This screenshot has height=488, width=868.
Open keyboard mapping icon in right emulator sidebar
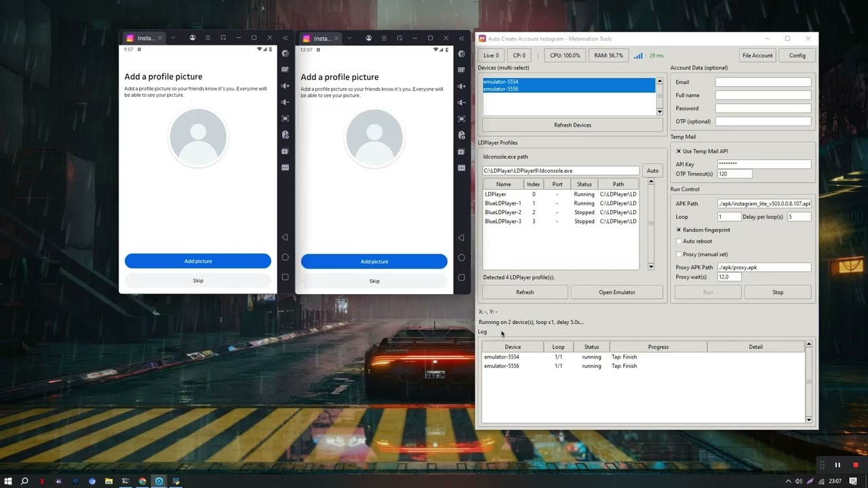point(461,70)
